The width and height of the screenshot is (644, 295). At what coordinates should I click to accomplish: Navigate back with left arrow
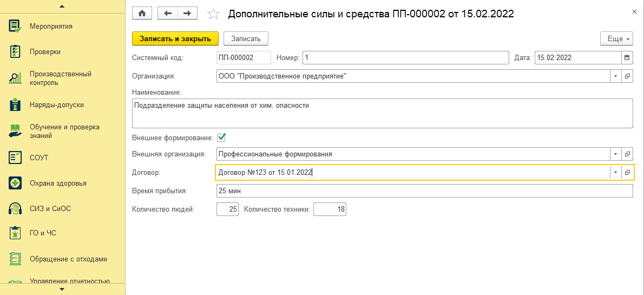click(168, 14)
